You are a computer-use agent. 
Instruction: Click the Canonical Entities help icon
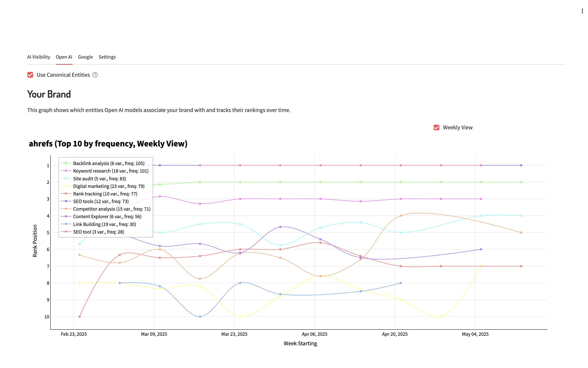point(95,75)
